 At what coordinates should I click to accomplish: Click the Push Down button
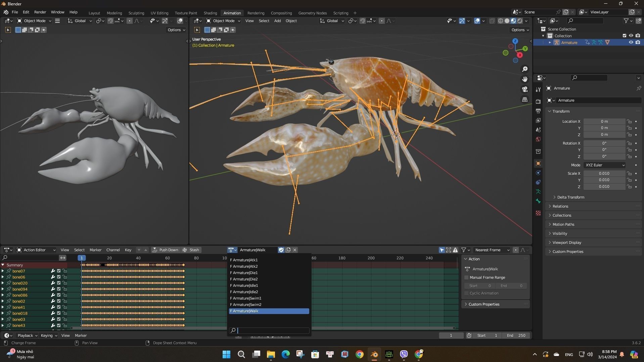point(165,250)
